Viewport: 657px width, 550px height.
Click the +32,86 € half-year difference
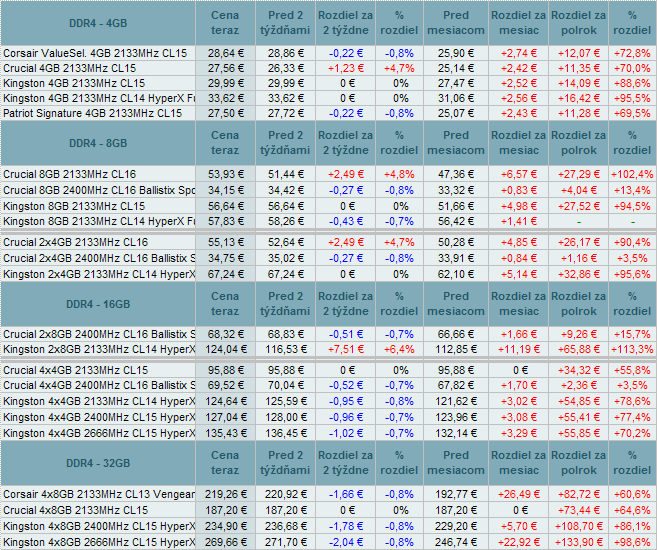click(x=579, y=274)
